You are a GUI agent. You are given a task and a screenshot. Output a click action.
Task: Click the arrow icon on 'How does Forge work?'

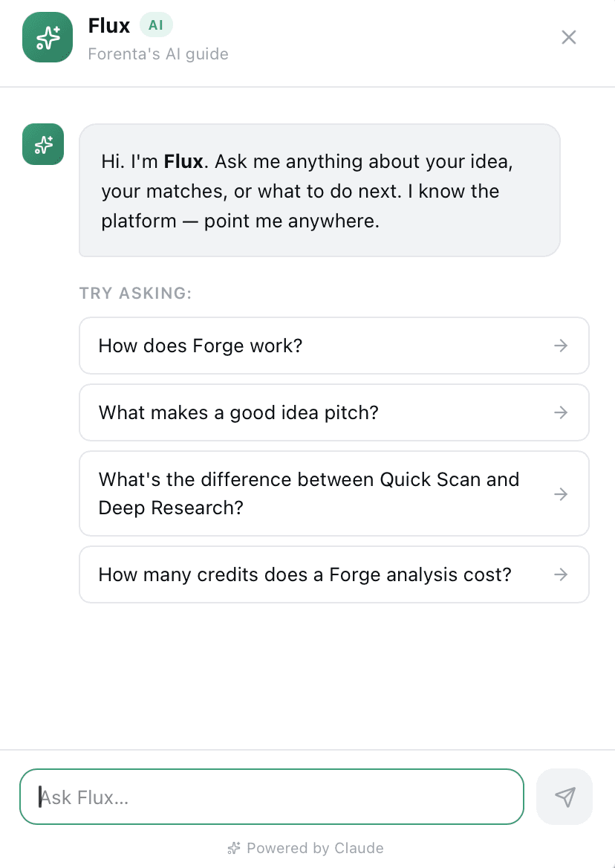tap(562, 345)
